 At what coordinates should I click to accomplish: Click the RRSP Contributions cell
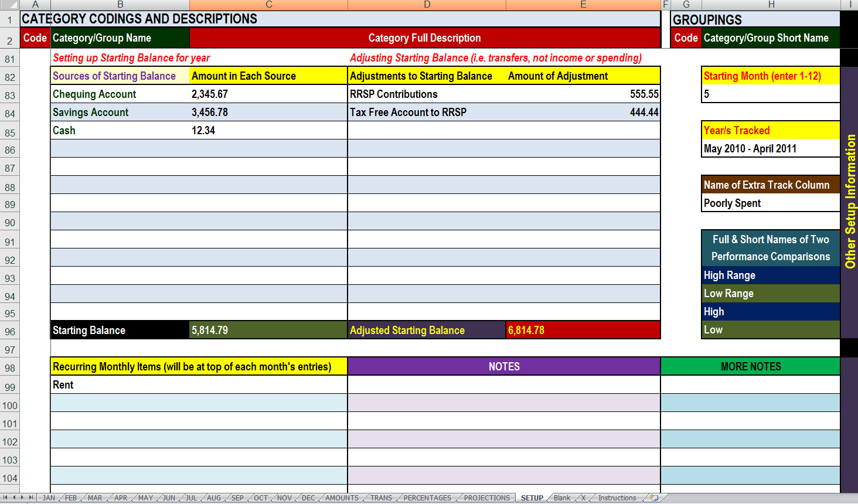click(427, 94)
